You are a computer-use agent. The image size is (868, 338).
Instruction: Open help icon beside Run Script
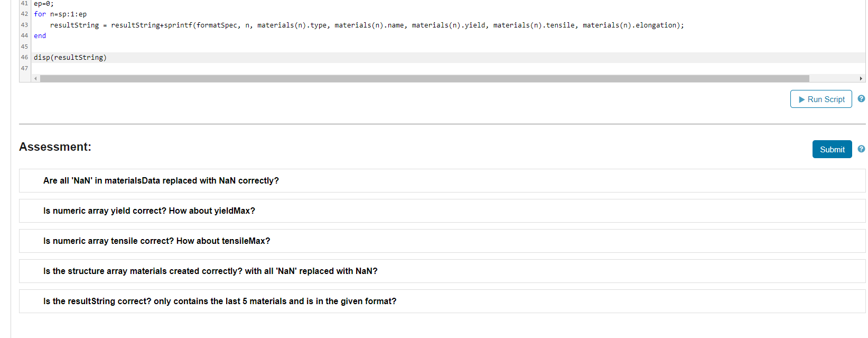pos(861,99)
